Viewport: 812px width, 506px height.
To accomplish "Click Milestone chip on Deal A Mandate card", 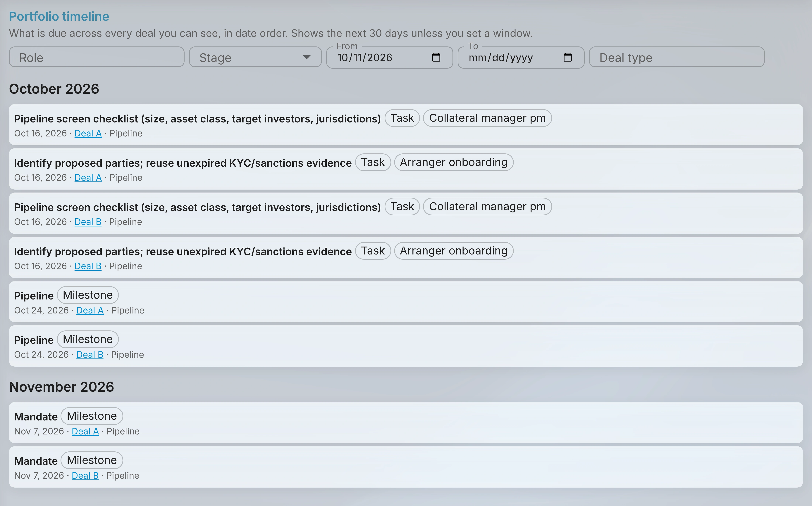I will pos(92,416).
